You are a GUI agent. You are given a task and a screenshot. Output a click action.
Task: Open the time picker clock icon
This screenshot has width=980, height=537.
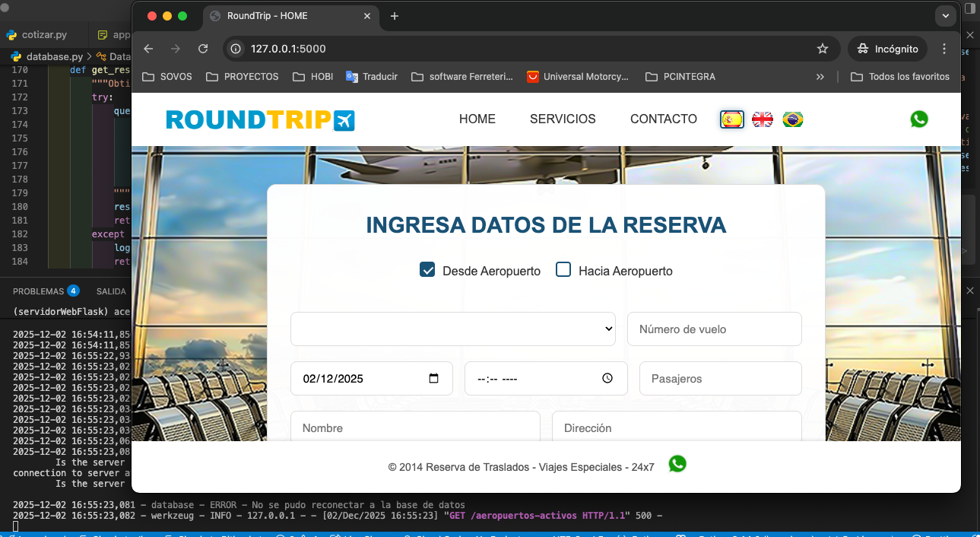[607, 378]
